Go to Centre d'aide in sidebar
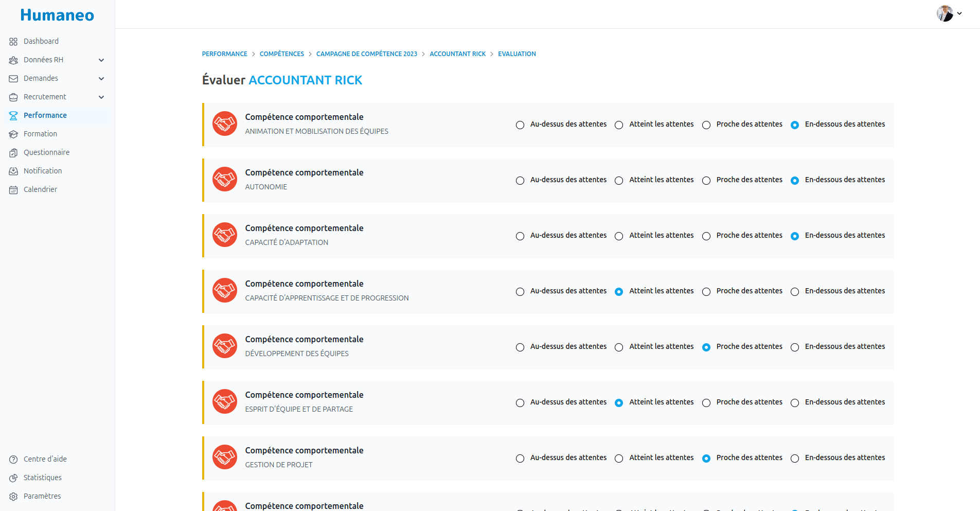The image size is (980, 511). click(x=45, y=459)
